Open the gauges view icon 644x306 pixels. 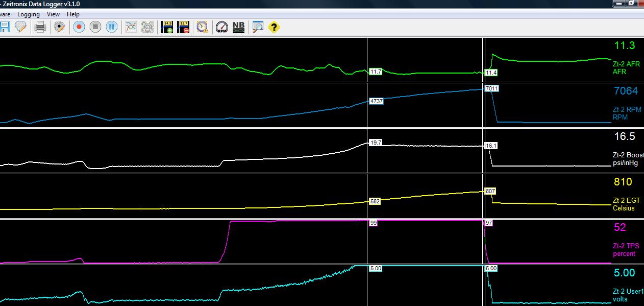148,27
